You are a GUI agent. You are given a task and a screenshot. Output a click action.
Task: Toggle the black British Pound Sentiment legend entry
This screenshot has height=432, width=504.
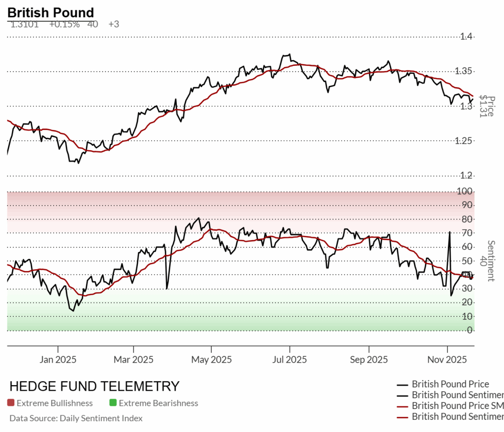tap(457, 395)
